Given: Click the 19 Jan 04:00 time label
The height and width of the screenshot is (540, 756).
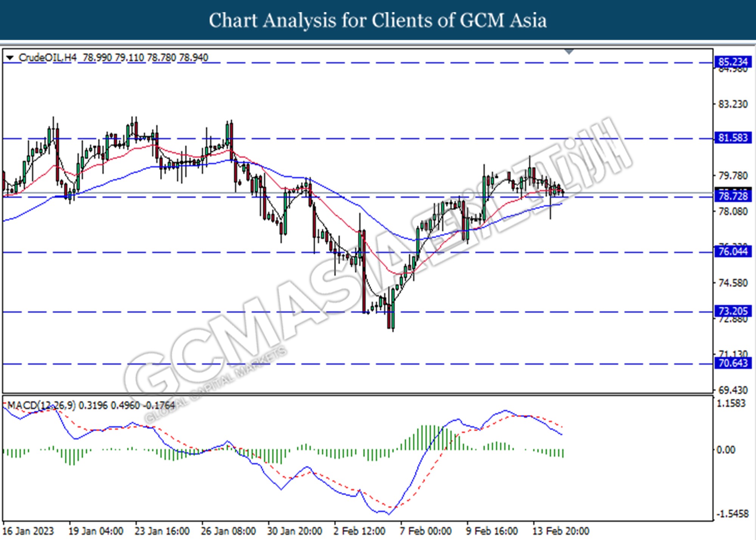Looking at the screenshot, I should pos(96,531).
